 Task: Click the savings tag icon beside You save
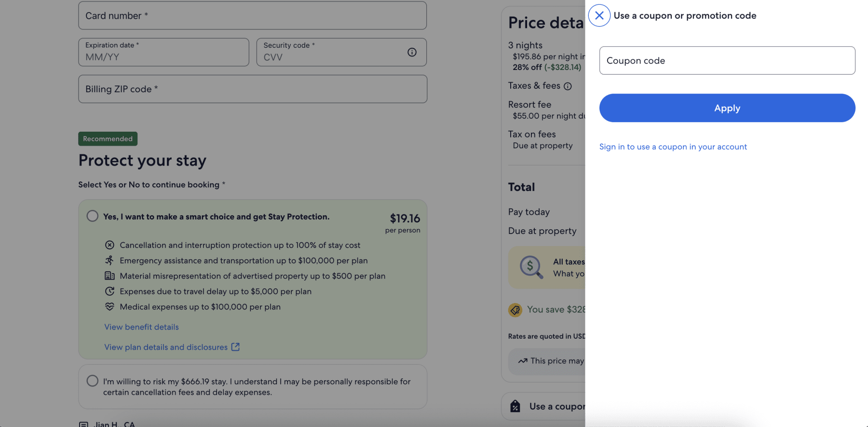point(515,310)
